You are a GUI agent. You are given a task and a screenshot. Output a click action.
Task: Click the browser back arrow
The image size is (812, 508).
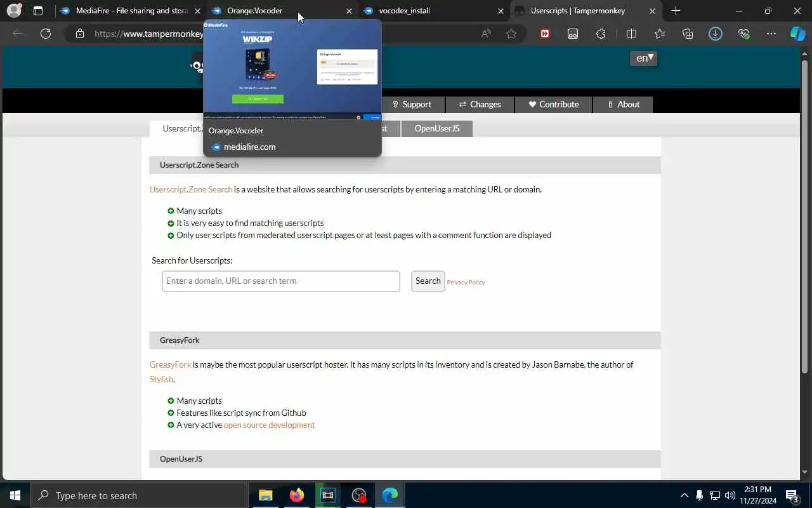[x=18, y=34]
